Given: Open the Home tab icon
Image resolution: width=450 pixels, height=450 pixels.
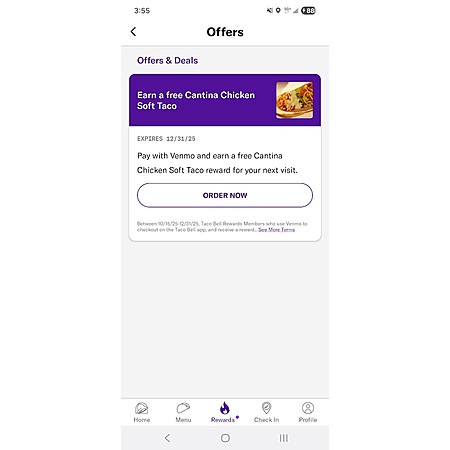Looking at the screenshot, I should click(142, 408).
